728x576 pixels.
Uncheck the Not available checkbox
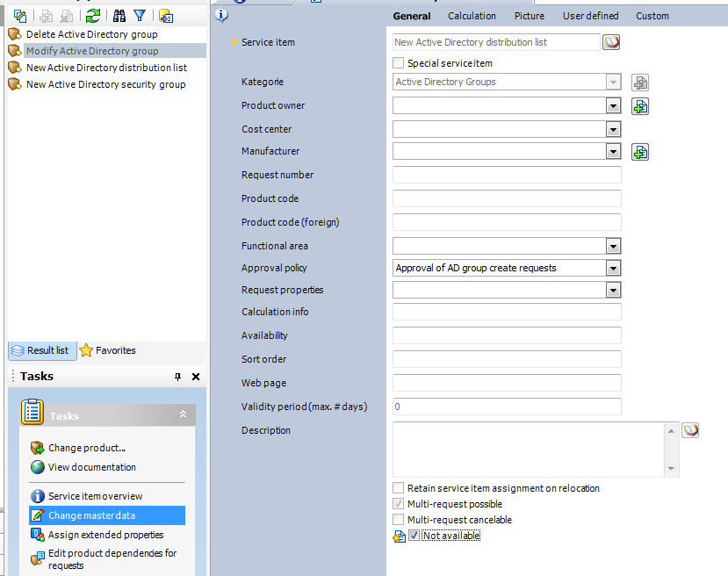[414, 535]
